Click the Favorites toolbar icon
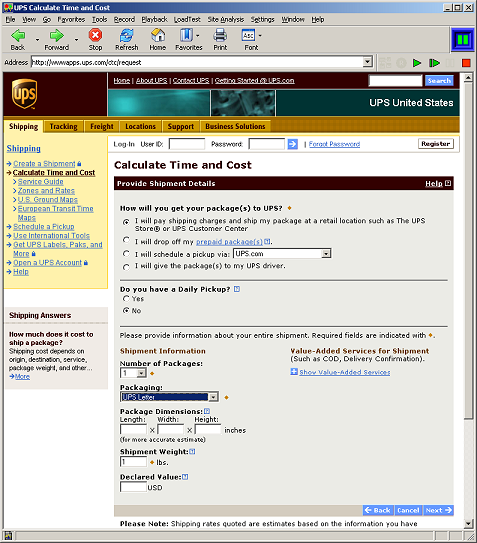The image size is (477, 543). tap(186, 35)
